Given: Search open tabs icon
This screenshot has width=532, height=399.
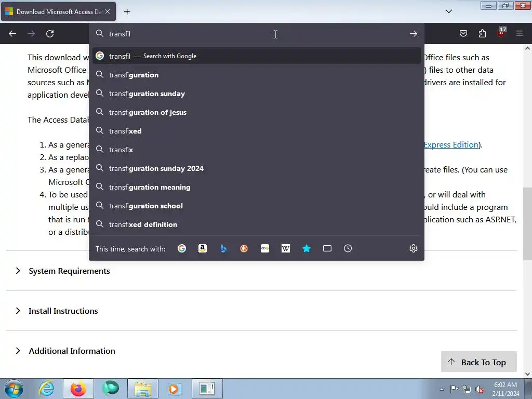Looking at the screenshot, I should (327, 248).
